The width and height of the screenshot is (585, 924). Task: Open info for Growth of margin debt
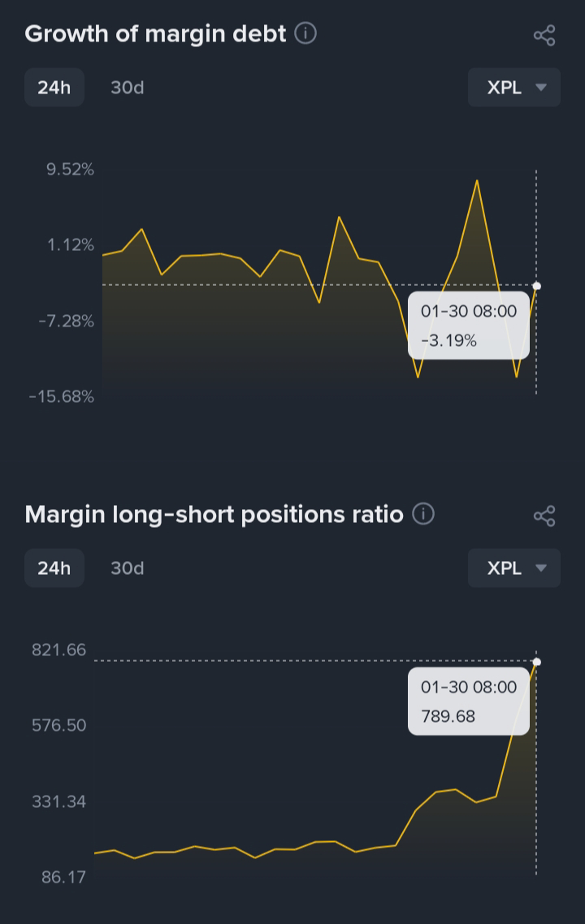(x=305, y=33)
